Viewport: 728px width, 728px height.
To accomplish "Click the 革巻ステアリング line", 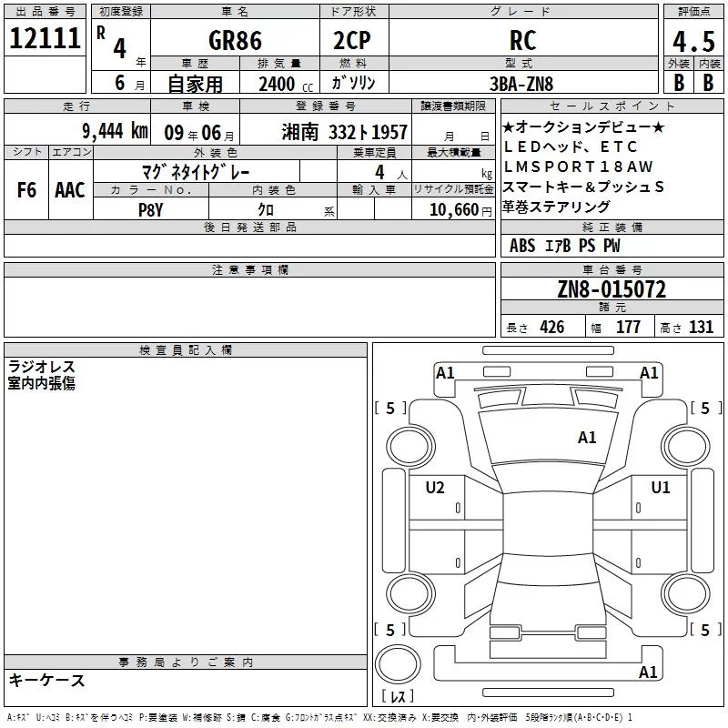I will point(556,207).
